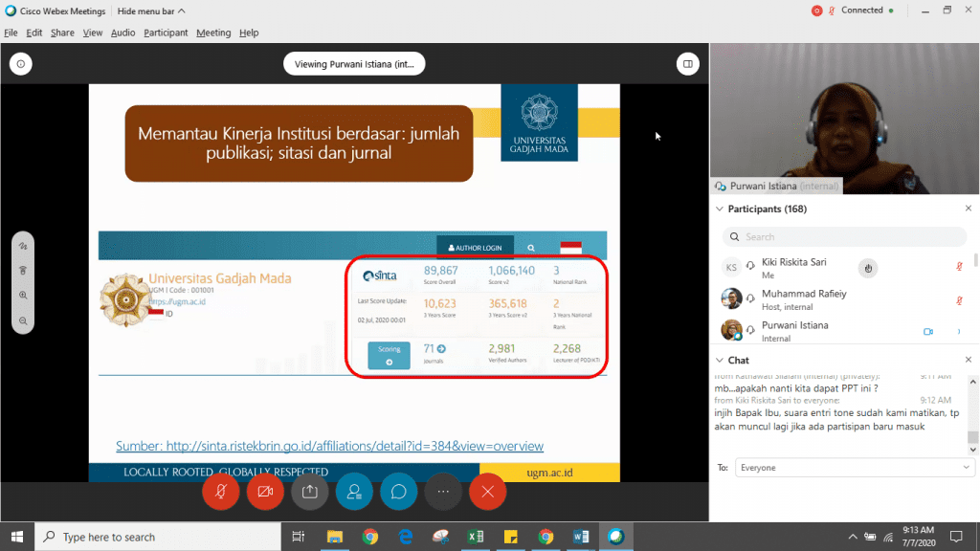Click the raise hand icon
This screenshot has height=551, width=980.
pyautogui.click(x=867, y=269)
